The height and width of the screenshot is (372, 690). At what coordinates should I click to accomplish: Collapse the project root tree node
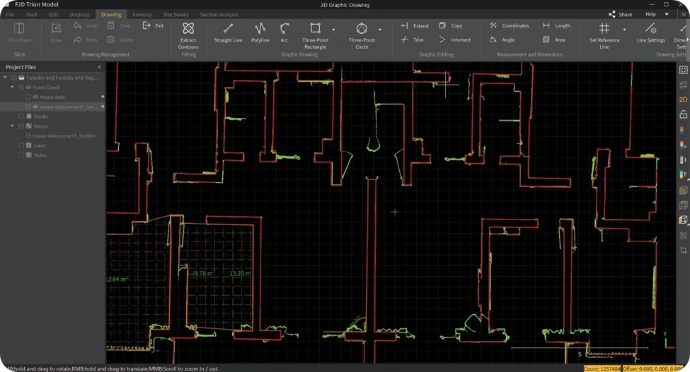click(5, 77)
